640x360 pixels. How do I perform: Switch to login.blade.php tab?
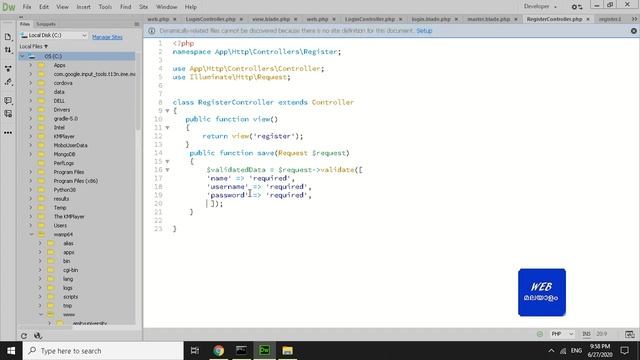point(431,19)
